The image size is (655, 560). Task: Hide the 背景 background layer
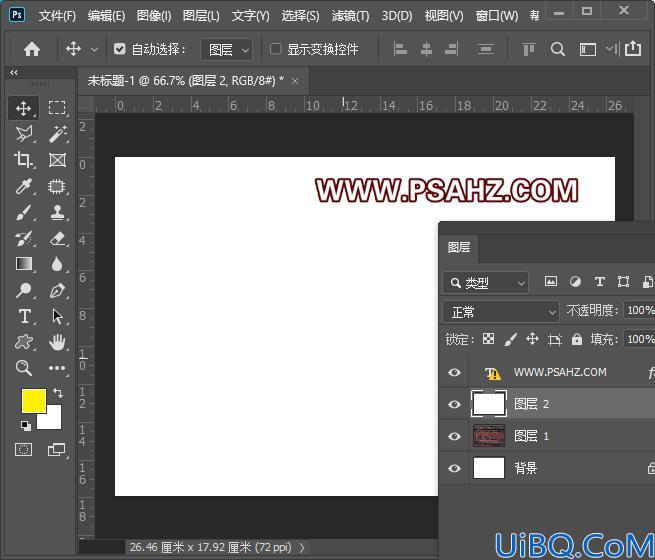pyautogui.click(x=454, y=468)
